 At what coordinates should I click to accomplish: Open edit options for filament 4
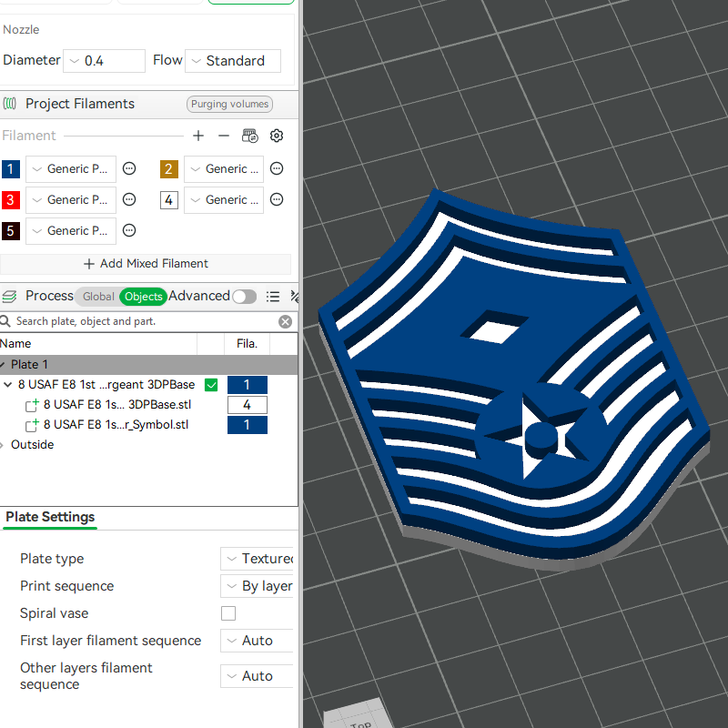point(277,199)
